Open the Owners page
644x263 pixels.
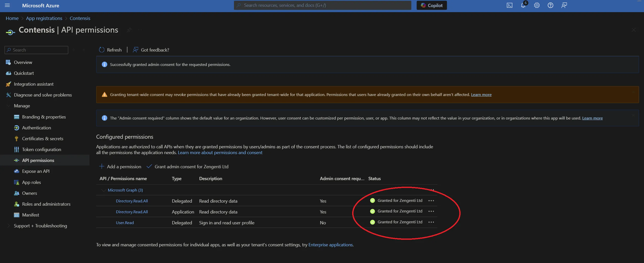click(29, 193)
